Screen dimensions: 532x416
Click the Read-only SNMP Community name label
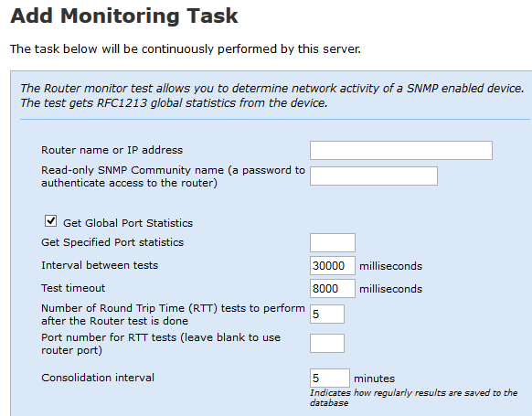pyautogui.click(x=173, y=176)
